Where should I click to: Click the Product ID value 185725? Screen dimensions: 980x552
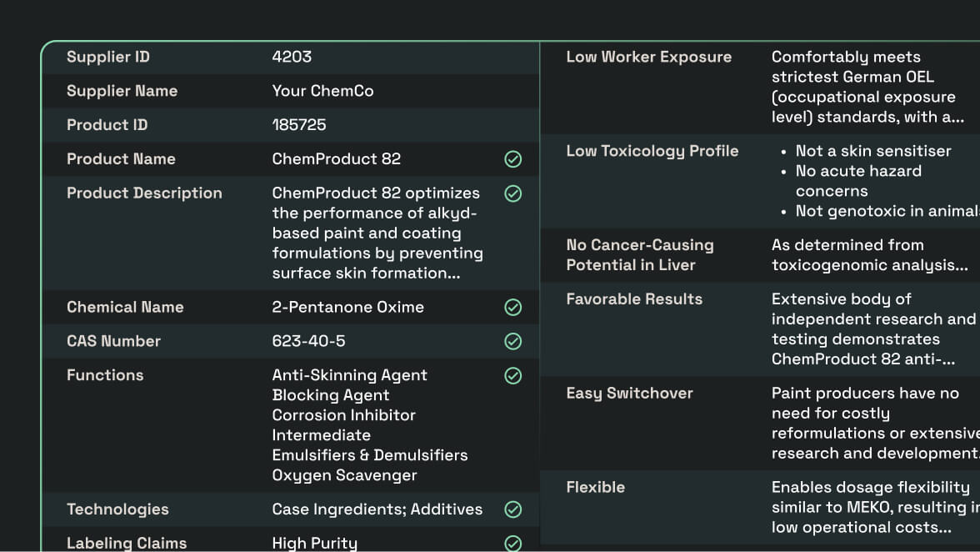coord(299,125)
